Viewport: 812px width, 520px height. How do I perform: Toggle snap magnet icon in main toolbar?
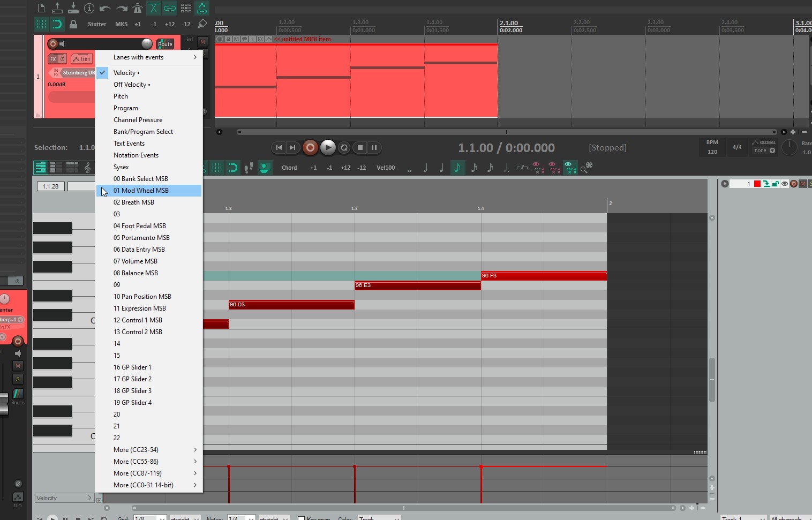point(57,24)
